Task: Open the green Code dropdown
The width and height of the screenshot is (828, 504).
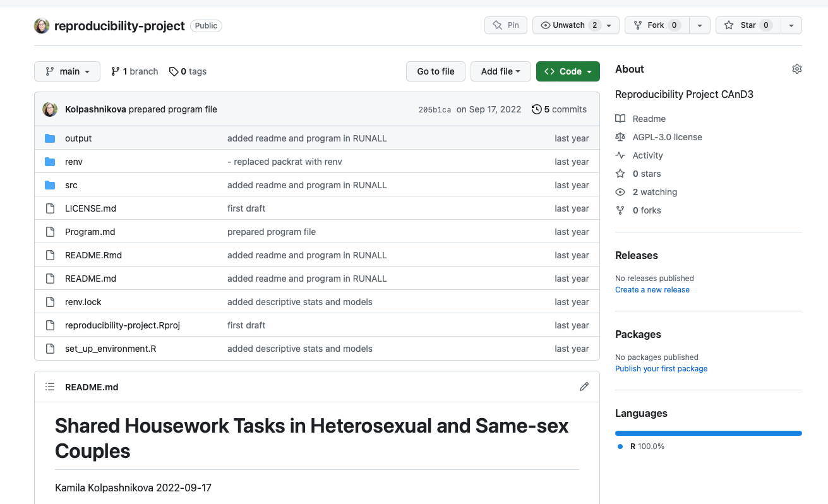Action: pos(568,71)
